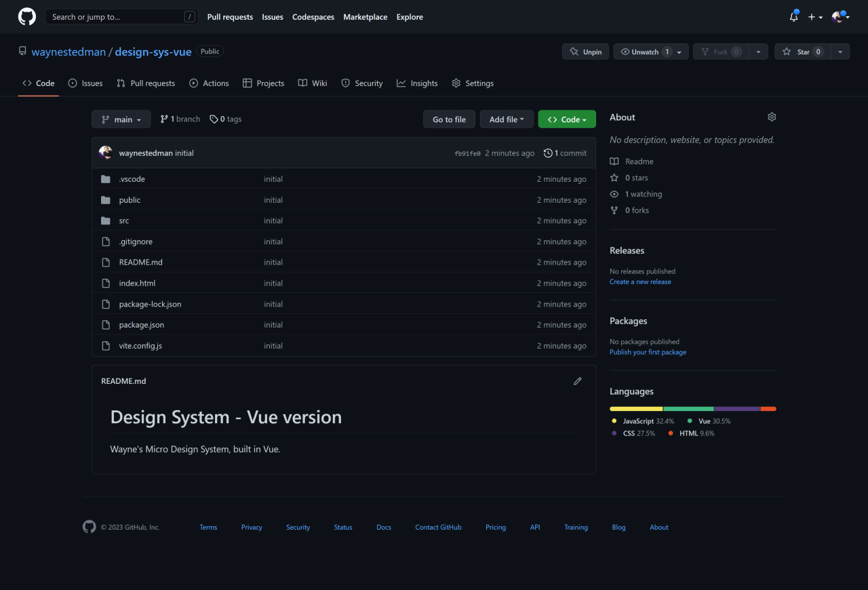
Task: Open the main branch dropdown
Action: (x=121, y=119)
